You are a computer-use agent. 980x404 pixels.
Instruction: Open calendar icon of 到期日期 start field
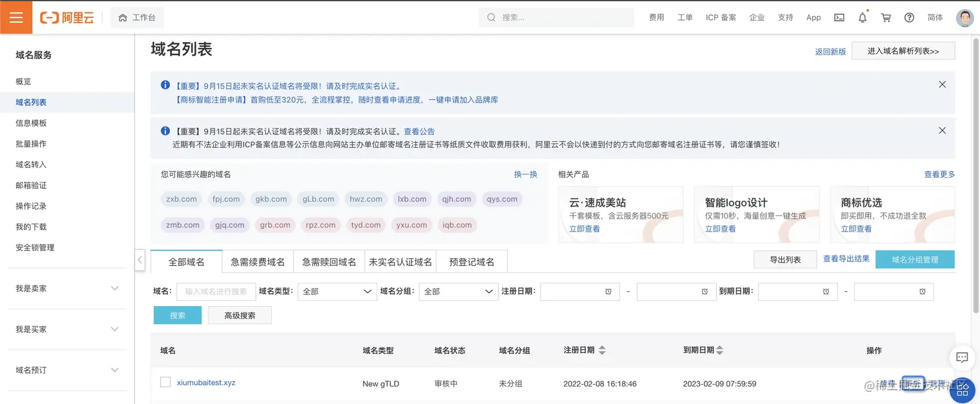point(826,292)
